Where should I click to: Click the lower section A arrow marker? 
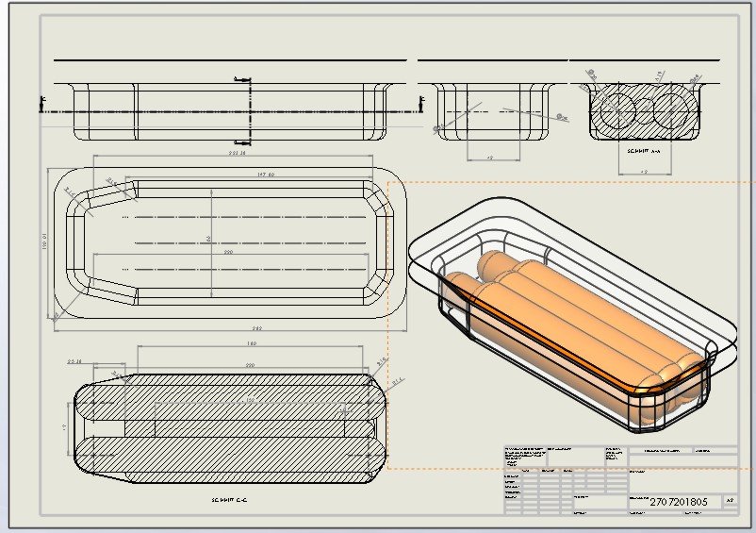tap(243, 142)
